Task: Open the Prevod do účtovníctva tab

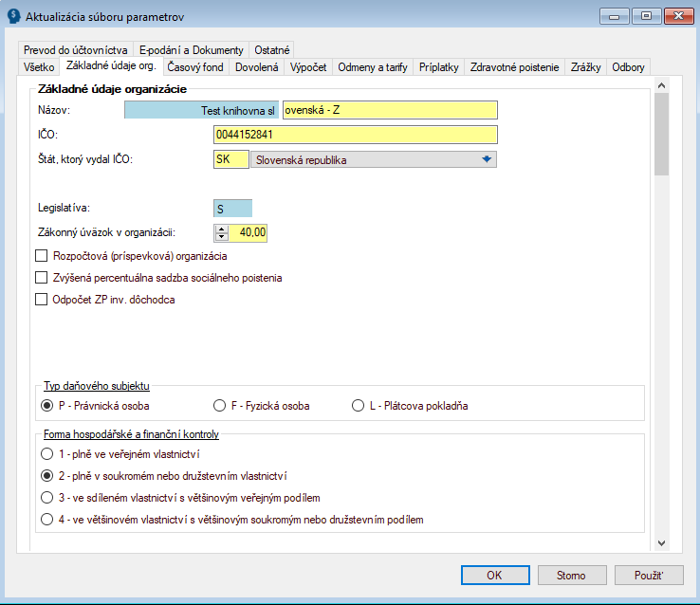Action: 76,49
